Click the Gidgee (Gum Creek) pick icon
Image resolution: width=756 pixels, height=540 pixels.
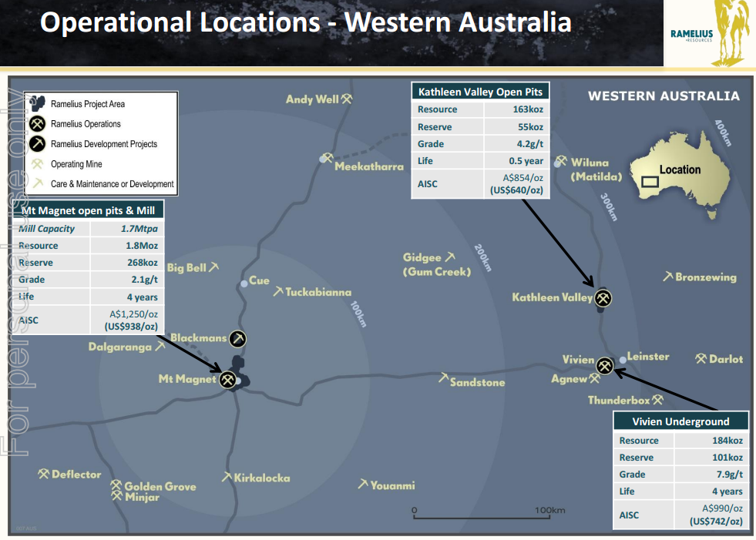pos(450,257)
